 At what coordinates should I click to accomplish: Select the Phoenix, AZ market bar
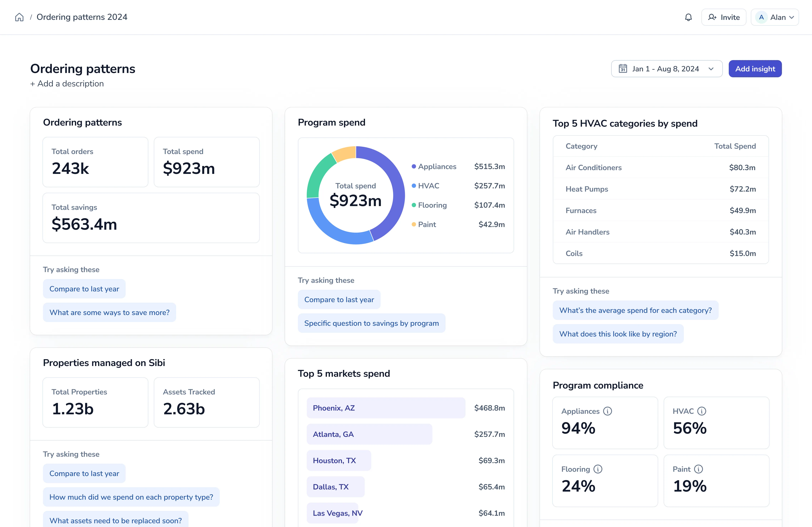pos(386,408)
